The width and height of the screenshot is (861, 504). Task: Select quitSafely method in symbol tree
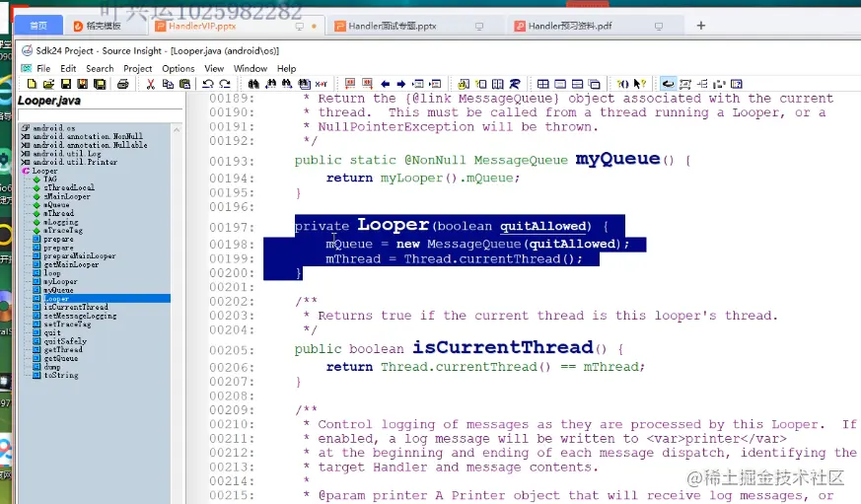click(x=65, y=341)
